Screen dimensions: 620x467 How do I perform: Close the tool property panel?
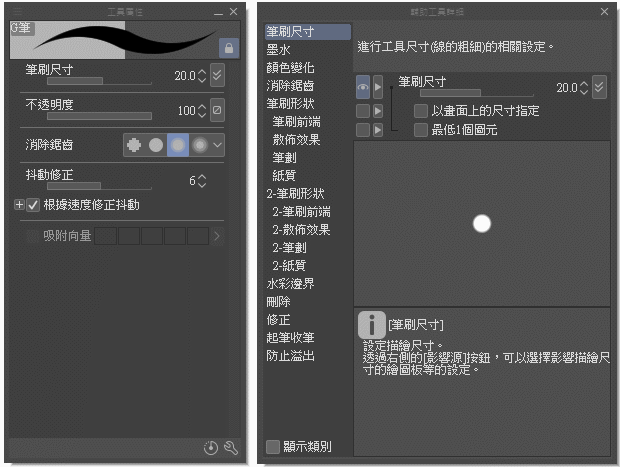tap(233, 11)
